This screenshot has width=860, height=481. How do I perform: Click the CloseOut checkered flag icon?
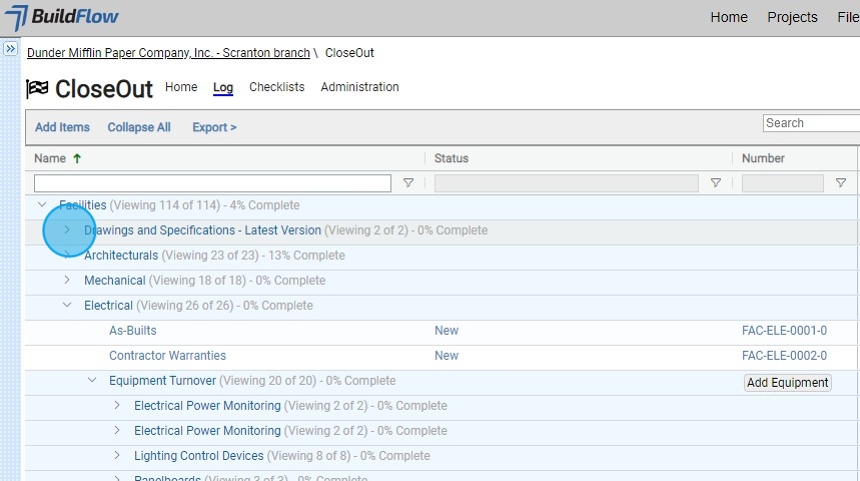(37, 88)
